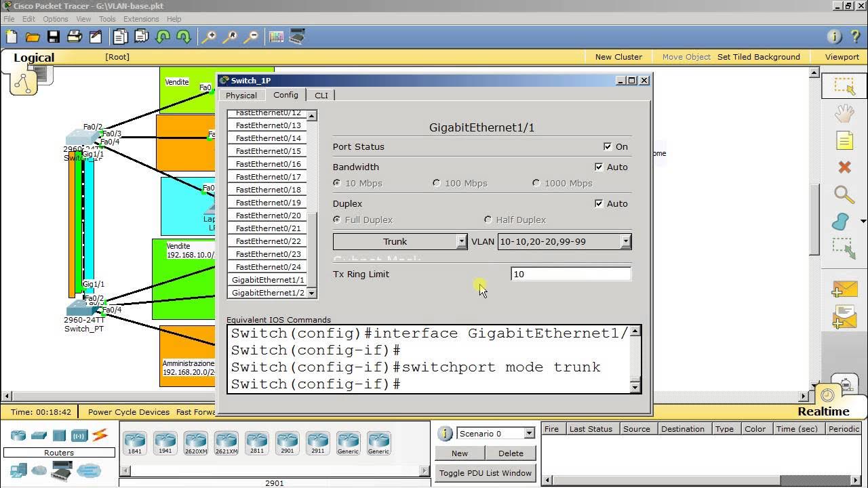
Task: Select Full Duplex radio button
Action: click(337, 220)
